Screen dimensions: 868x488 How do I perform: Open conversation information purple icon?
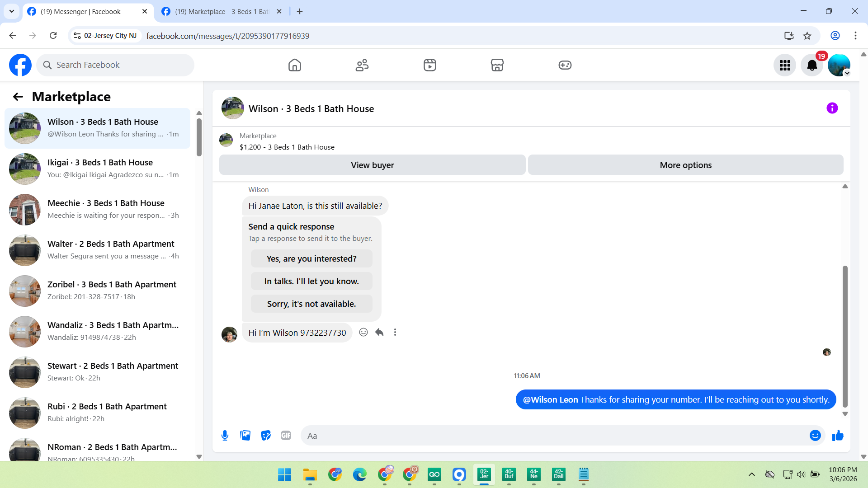tap(832, 108)
